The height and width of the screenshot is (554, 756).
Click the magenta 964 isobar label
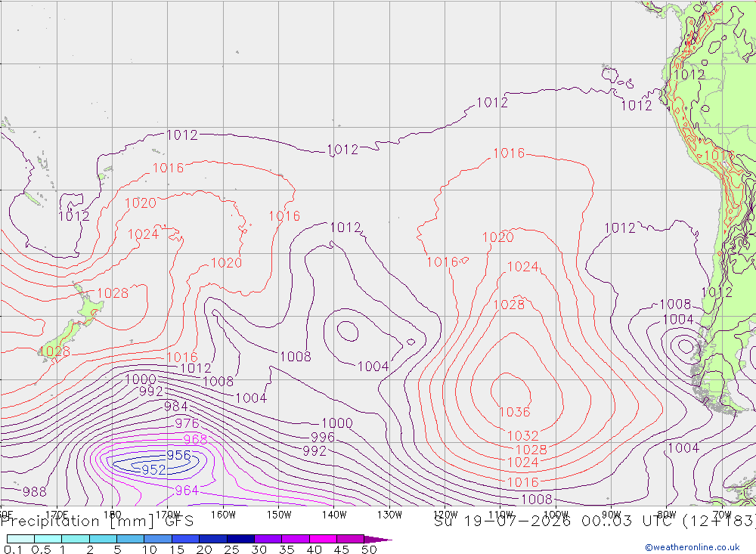187,491
